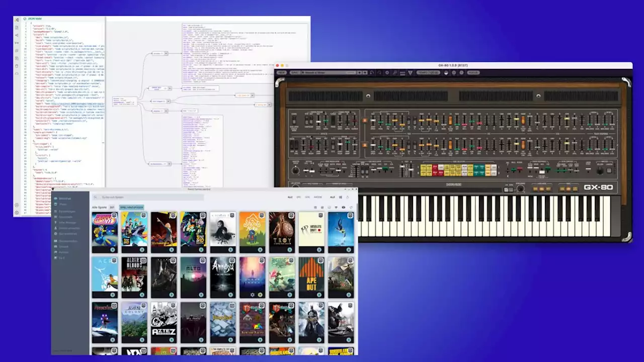Click the first yellow tone selector button
644x362 pixels.
pos(423,166)
